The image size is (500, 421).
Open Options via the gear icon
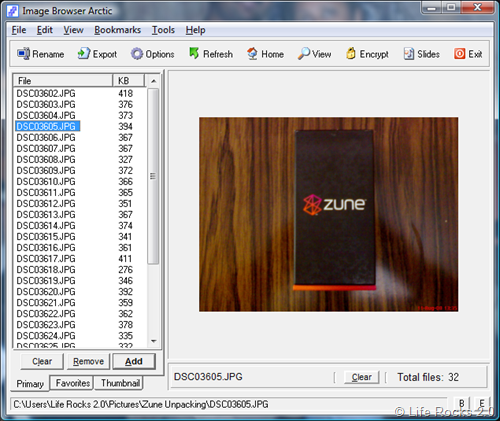coord(136,54)
